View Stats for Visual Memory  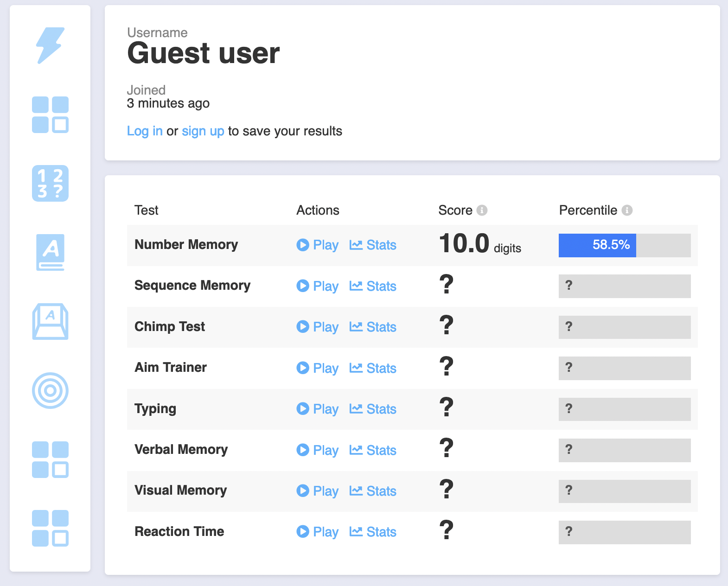[373, 491]
